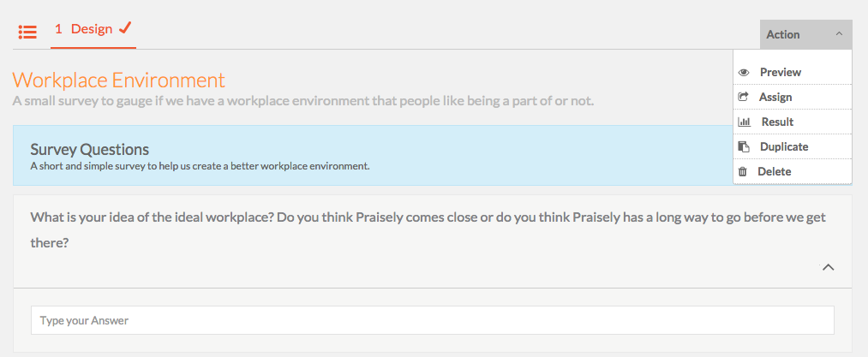Viewport: 868px width, 357px height.
Task: Click the Type your Answer field
Action: point(433,320)
